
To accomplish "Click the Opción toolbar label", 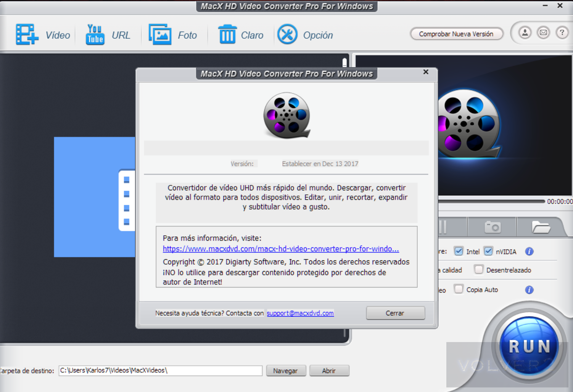I will click(x=318, y=35).
